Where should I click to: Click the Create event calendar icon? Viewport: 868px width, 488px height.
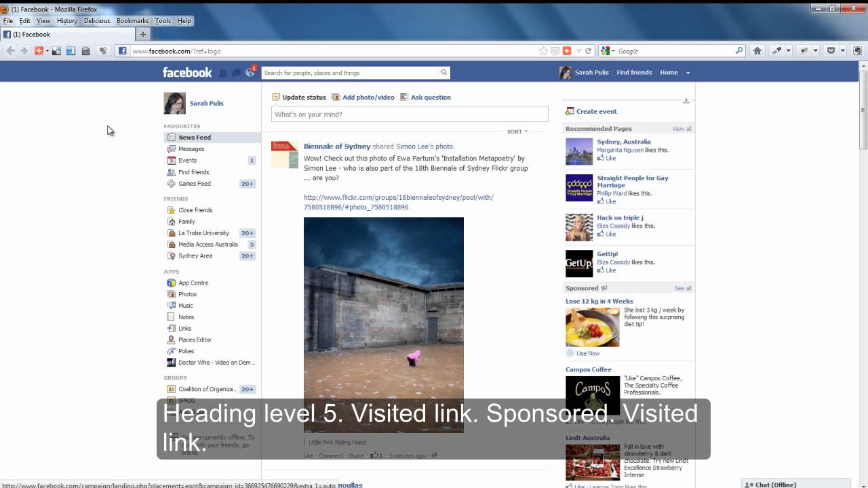point(570,111)
